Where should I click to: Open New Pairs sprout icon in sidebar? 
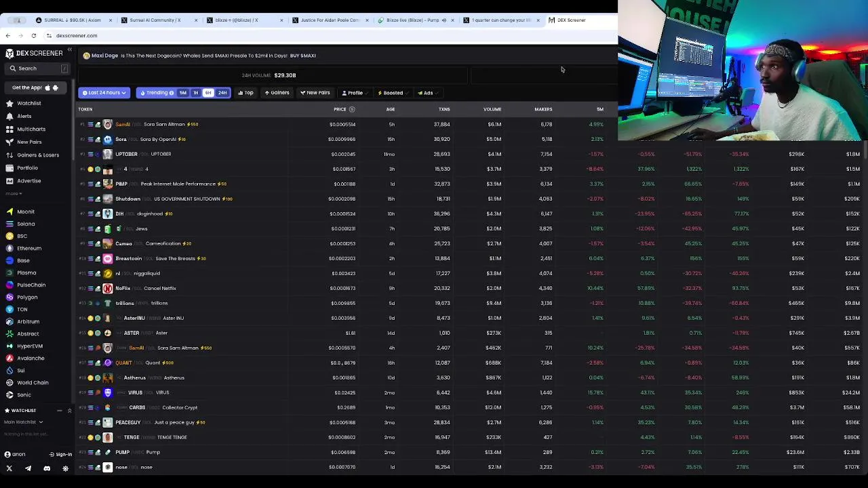[9, 142]
